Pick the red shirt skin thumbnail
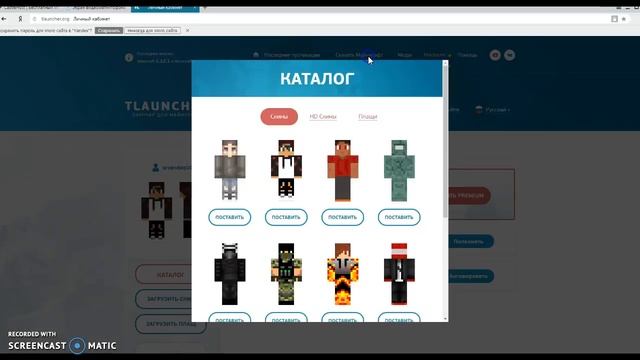This screenshot has height=360, width=640. coord(343,170)
